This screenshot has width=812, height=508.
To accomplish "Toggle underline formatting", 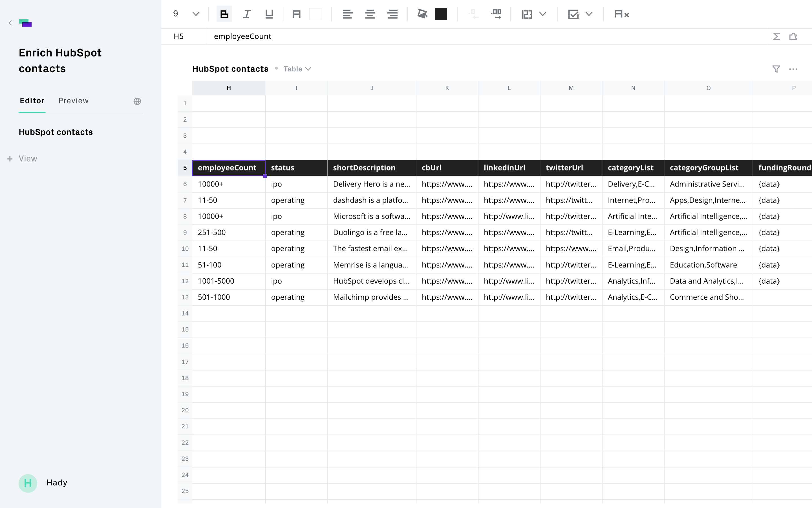I will [269, 14].
